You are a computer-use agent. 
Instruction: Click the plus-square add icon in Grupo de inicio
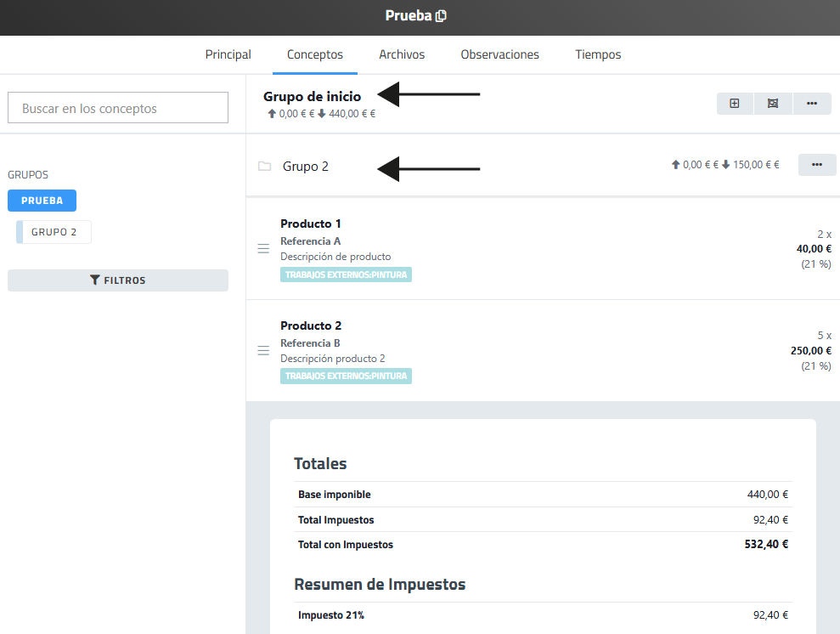(735, 104)
